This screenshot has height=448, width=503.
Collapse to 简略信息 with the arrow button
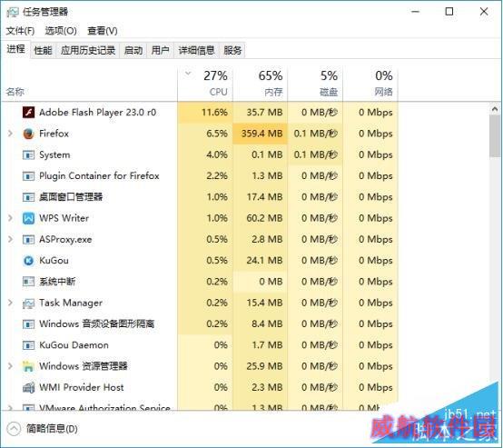14,429
